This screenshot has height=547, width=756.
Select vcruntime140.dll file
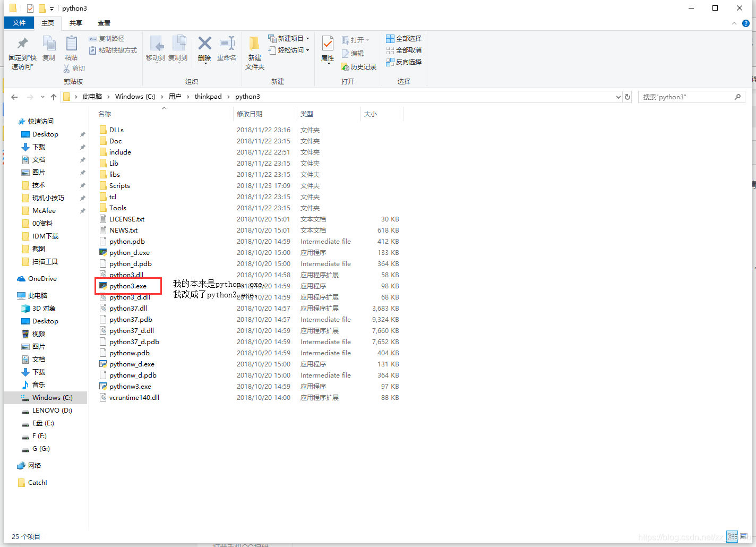tap(134, 398)
